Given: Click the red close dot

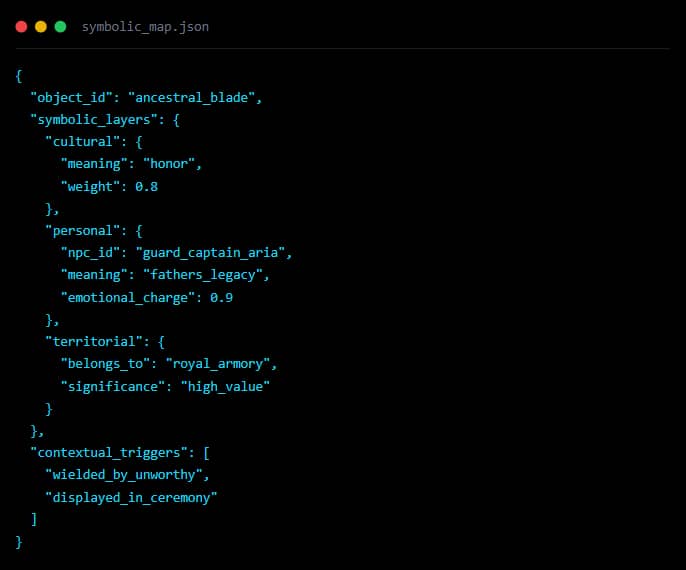Looking at the screenshot, I should click(21, 27).
